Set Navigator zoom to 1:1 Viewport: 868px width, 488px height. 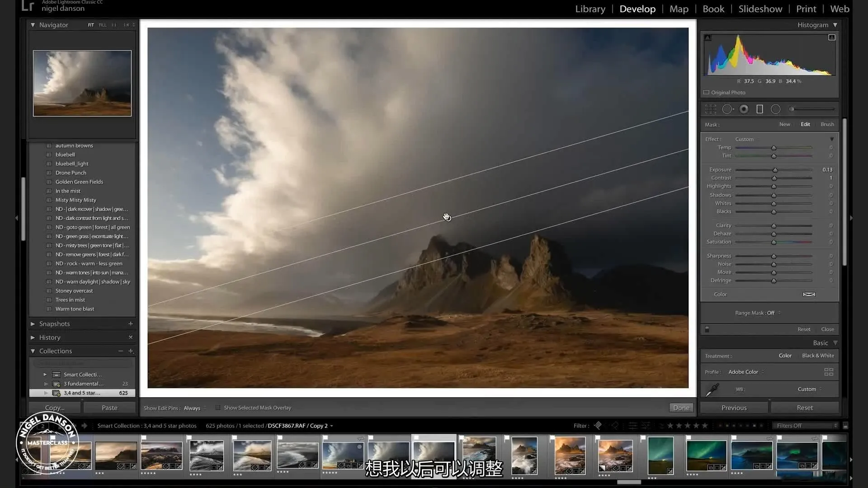pos(114,25)
